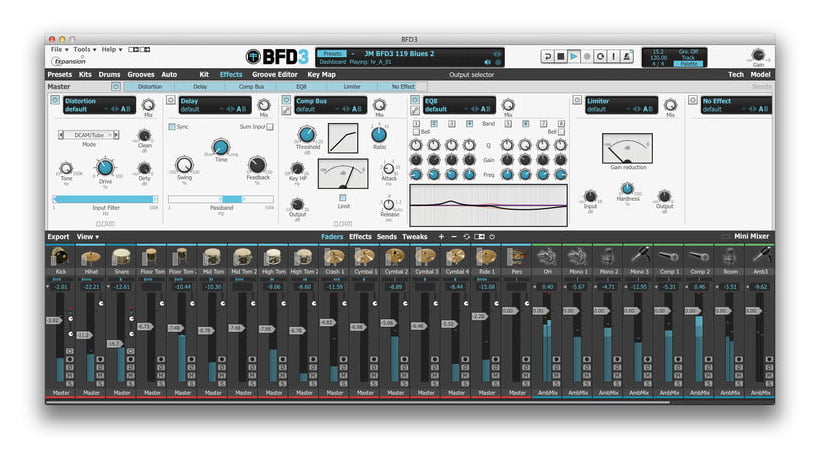Image resolution: width=820 pixels, height=461 pixels.
Task: Click the reset circular-arrow icon in mixer toolbar
Action: tap(466, 237)
